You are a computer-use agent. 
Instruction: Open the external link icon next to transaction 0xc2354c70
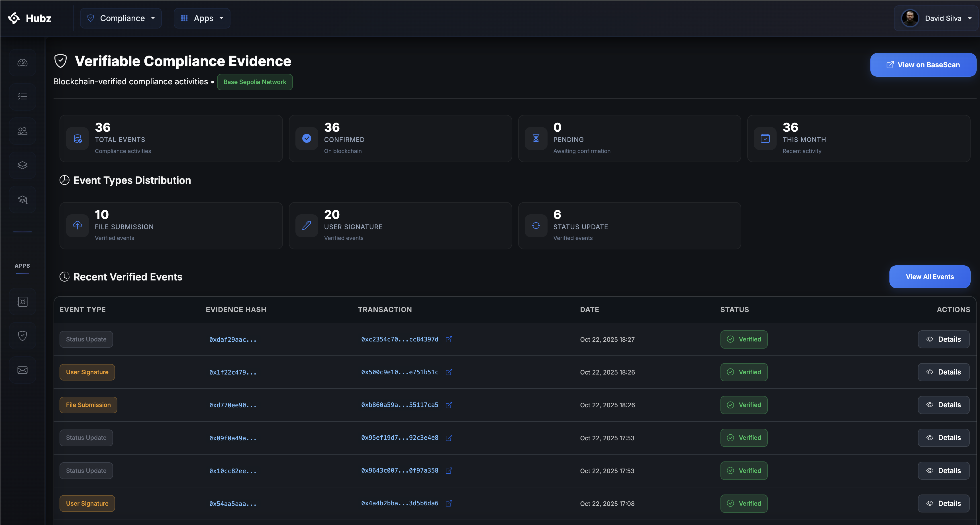click(x=449, y=339)
